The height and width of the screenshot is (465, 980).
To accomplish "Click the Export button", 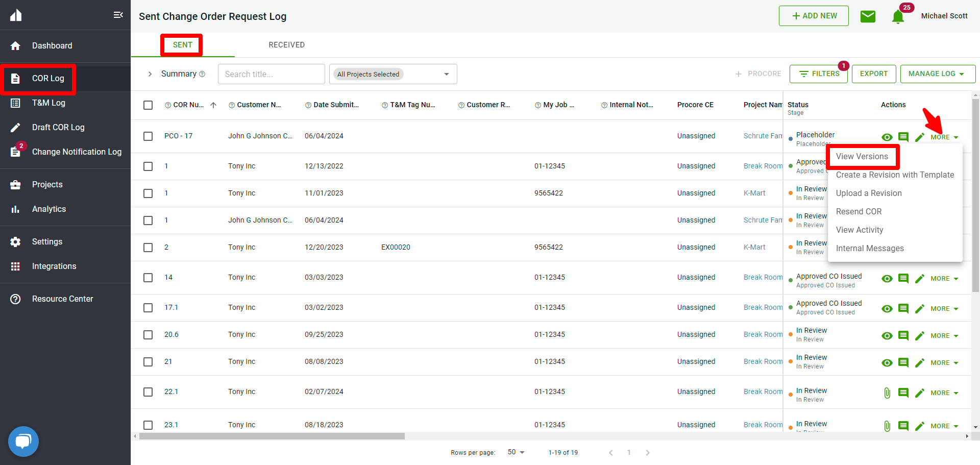I will tap(874, 74).
